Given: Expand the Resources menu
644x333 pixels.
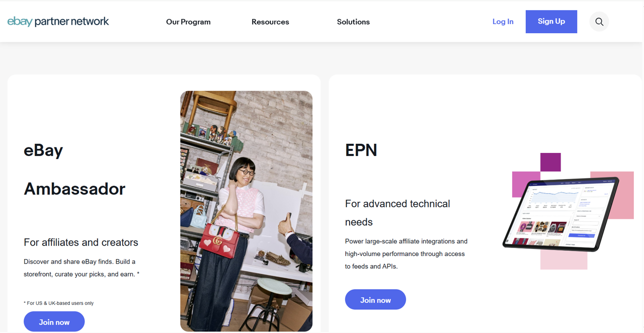Looking at the screenshot, I should click(270, 22).
